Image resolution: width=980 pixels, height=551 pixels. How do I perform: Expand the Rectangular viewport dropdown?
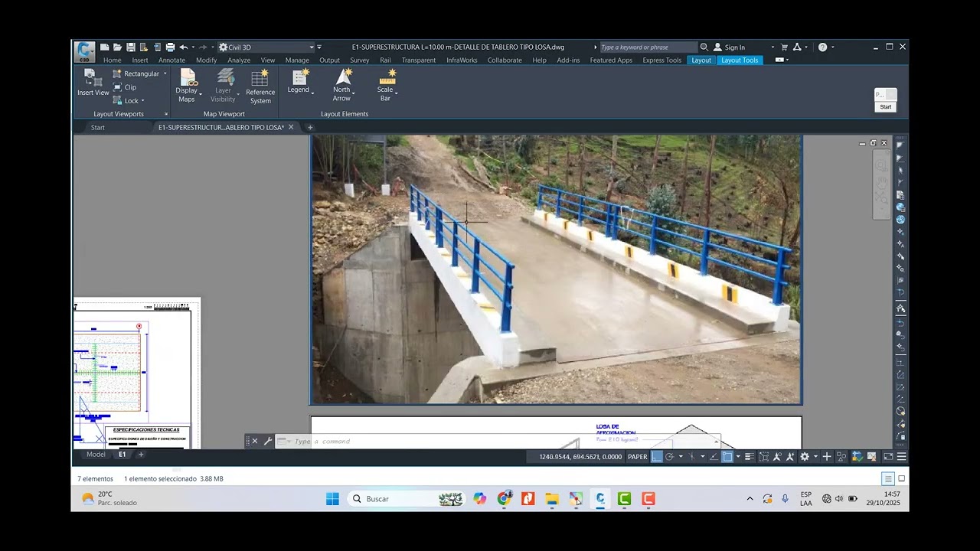(x=165, y=73)
